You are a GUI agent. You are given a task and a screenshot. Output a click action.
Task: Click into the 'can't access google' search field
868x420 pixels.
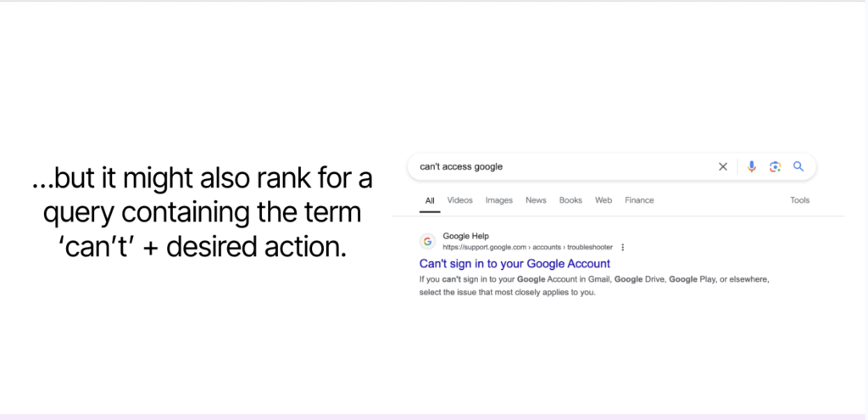(x=559, y=167)
